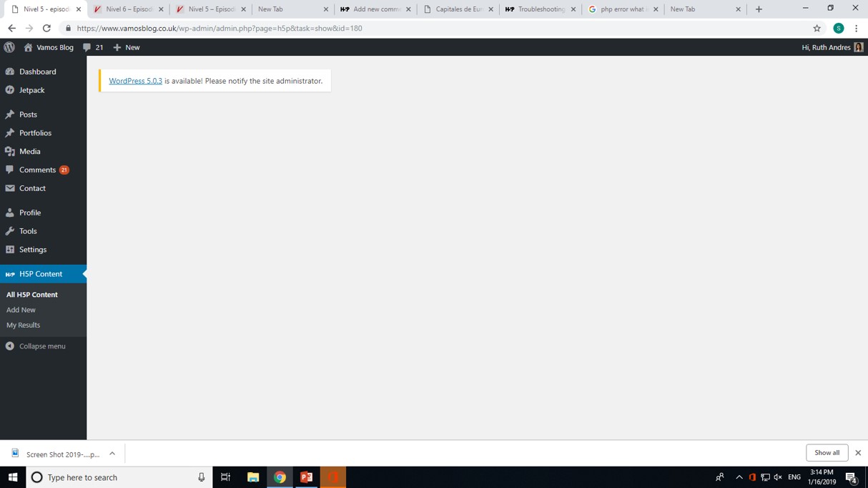The width and height of the screenshot is (868, 488).
Task: Go back in browser history
Action: pos(11,29)
